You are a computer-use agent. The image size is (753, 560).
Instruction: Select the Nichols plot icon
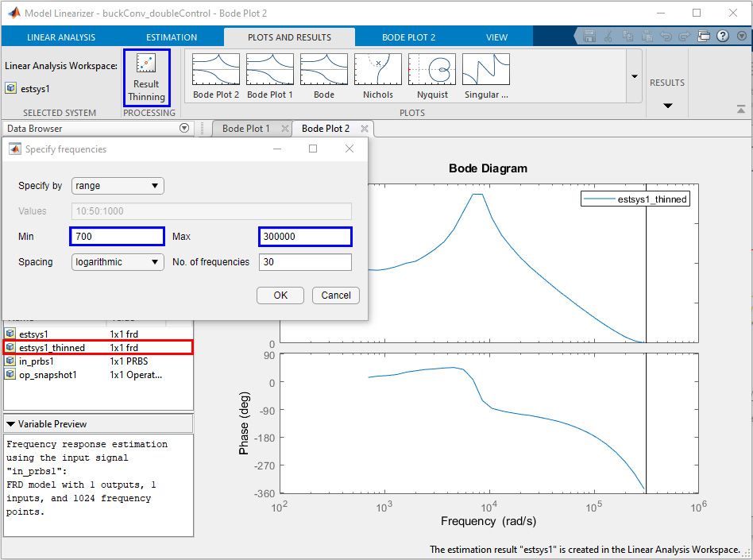(x=377, y=77)
